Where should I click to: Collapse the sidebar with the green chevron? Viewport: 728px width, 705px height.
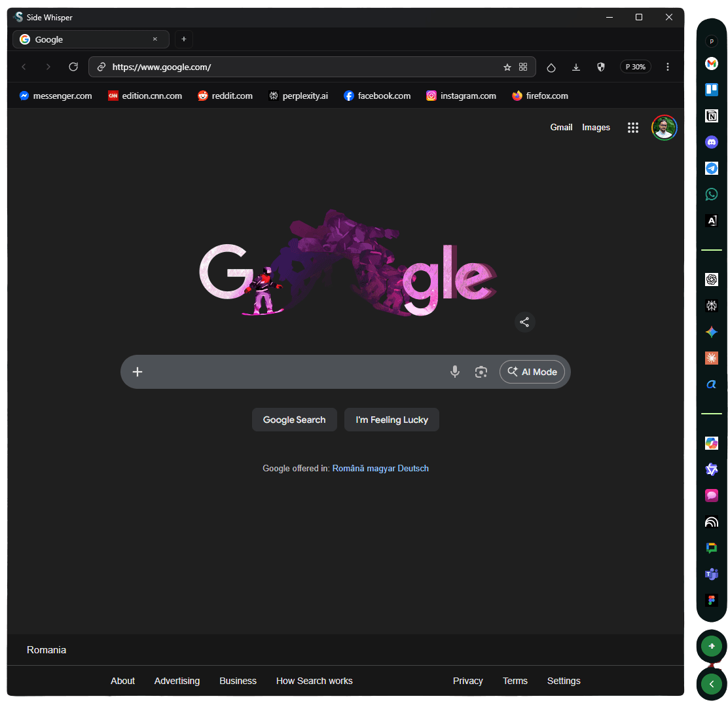711,684
